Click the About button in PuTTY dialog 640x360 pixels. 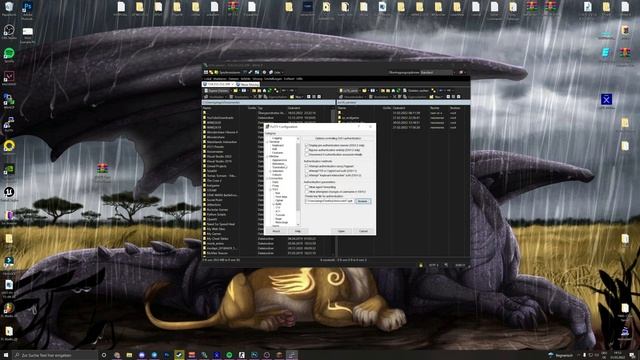tap(276, 231)
